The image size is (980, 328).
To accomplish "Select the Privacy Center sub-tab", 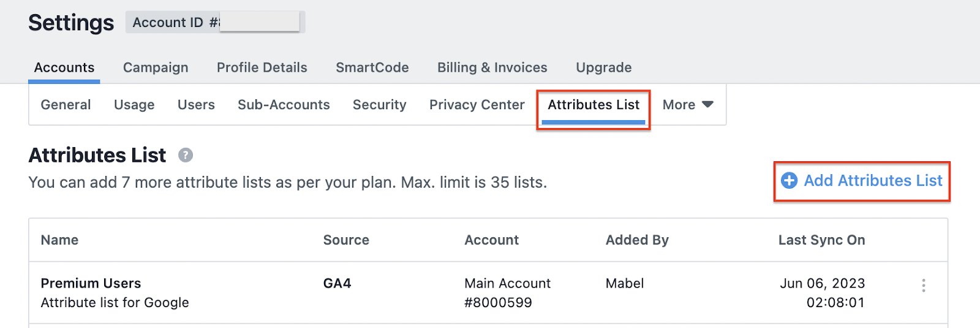I will coord(477,105).
